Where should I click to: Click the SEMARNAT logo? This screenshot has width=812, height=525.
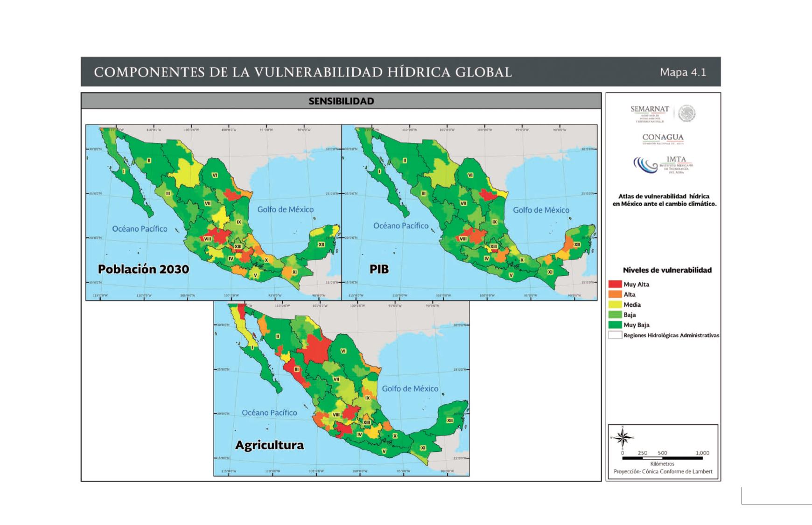pos(650,113)
